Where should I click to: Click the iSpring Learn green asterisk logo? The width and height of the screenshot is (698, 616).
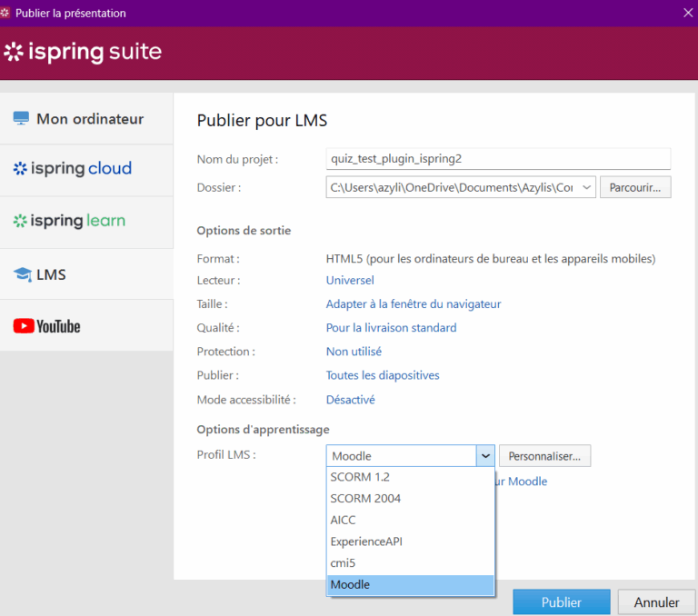pos(20,221)
